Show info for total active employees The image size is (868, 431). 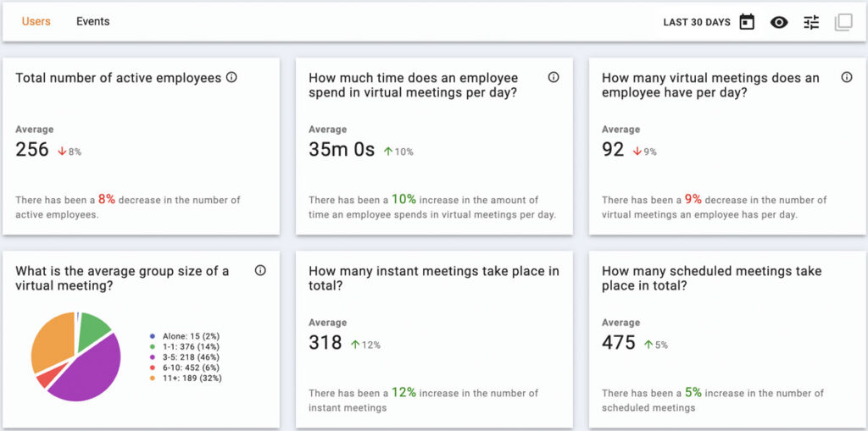[x=232, y=77]
